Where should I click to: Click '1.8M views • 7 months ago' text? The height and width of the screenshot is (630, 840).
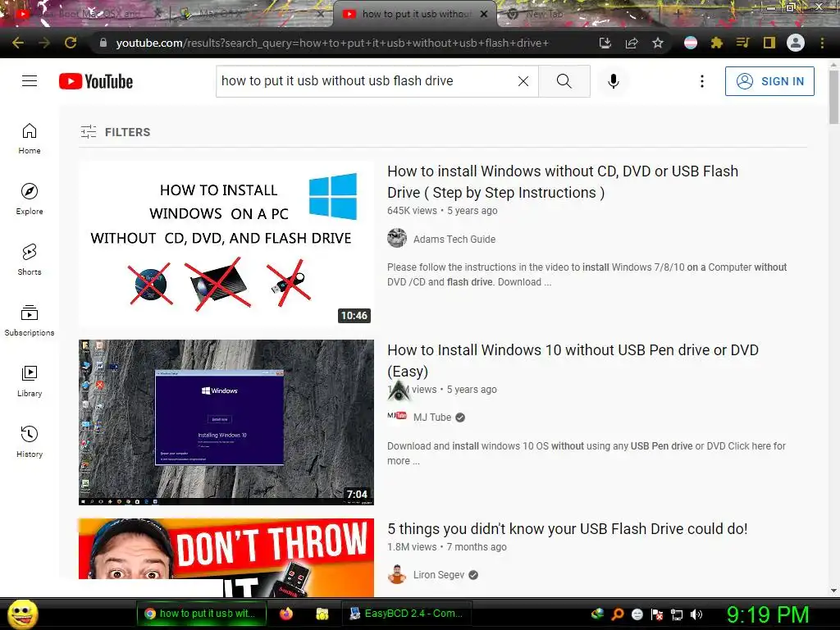447,547
